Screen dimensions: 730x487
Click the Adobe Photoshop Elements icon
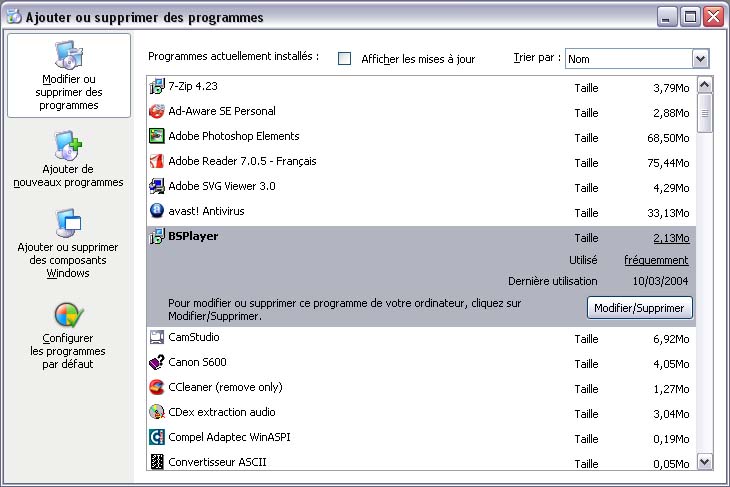tap(156, 137)
